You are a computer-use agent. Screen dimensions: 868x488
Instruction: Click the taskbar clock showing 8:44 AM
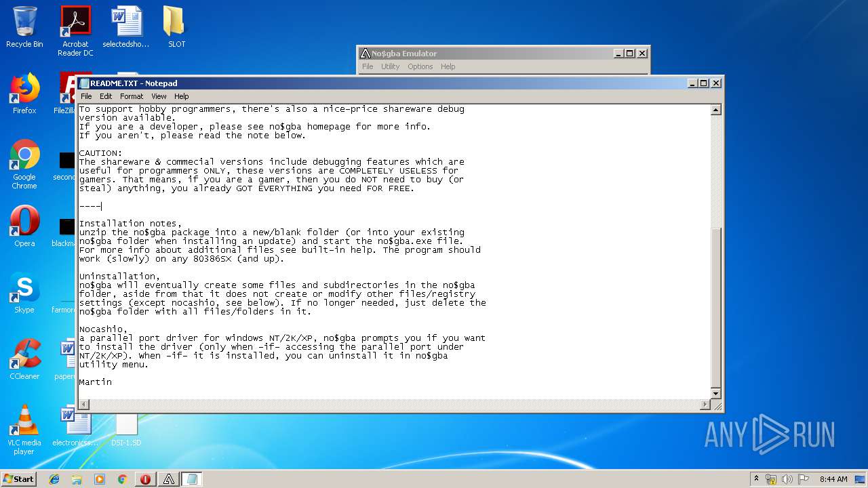pyautogui.click(x=833, y=479)
